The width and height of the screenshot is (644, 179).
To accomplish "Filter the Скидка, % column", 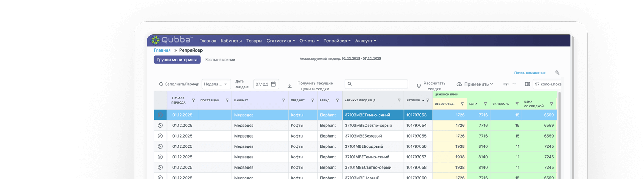I will click(517, 104).
